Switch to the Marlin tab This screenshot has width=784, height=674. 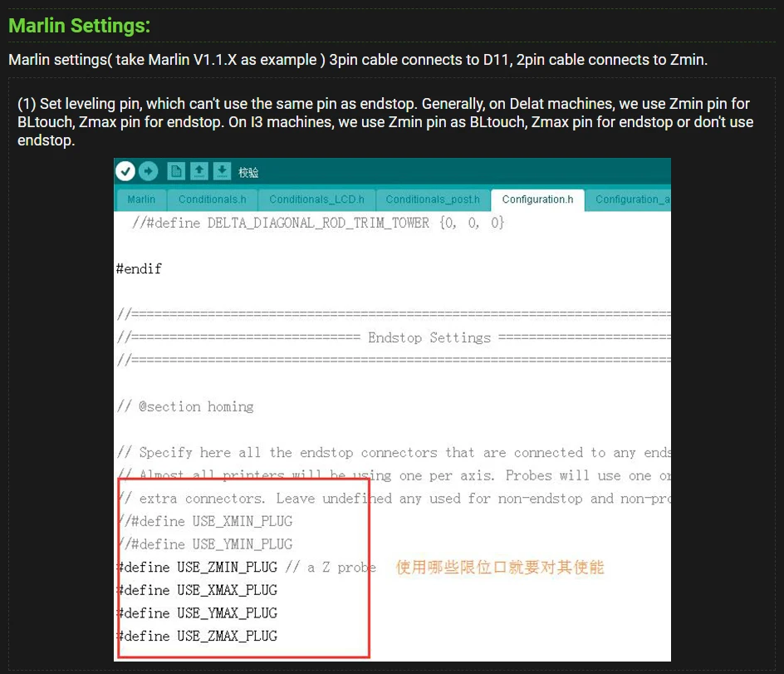pos(141,199)
